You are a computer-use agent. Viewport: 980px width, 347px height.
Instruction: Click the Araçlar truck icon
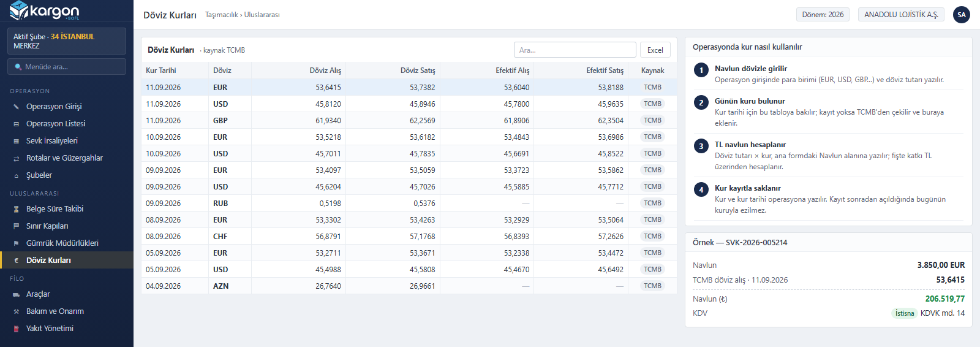(x=17, y=294)
